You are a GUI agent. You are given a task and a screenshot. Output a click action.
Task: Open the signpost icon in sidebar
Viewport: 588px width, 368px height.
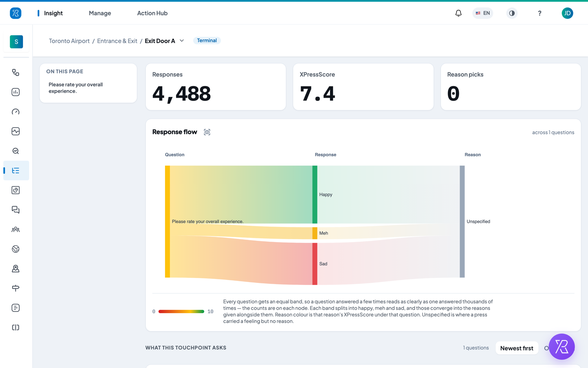point(16,288)
